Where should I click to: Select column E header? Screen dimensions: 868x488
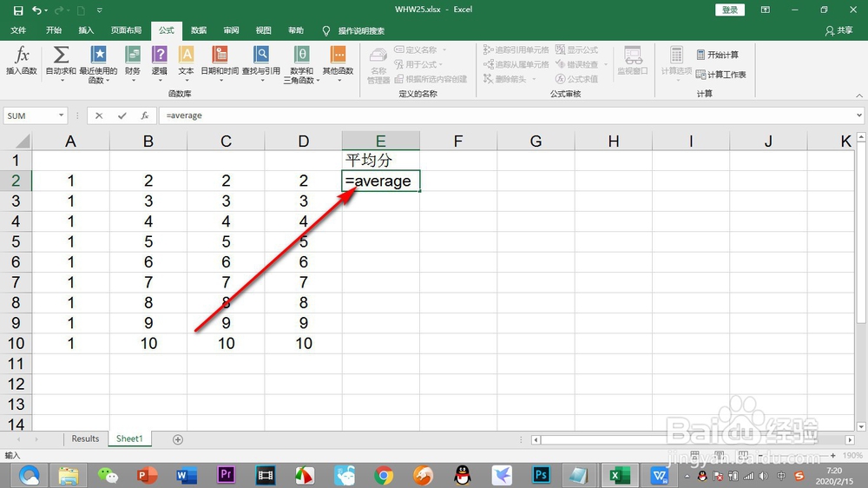point(381,141)
